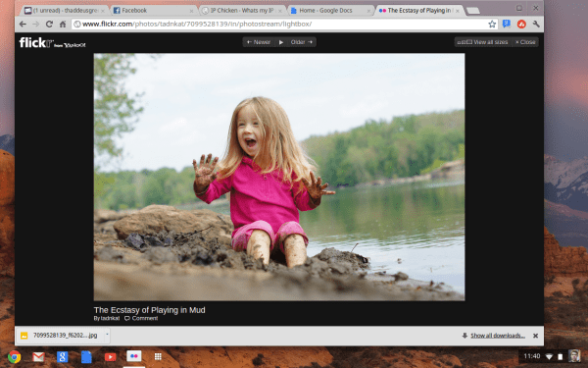Switch to the IP Chicken tab
Image resolution: width=588 pixels, height=368 pixels.
pos(242,11)
